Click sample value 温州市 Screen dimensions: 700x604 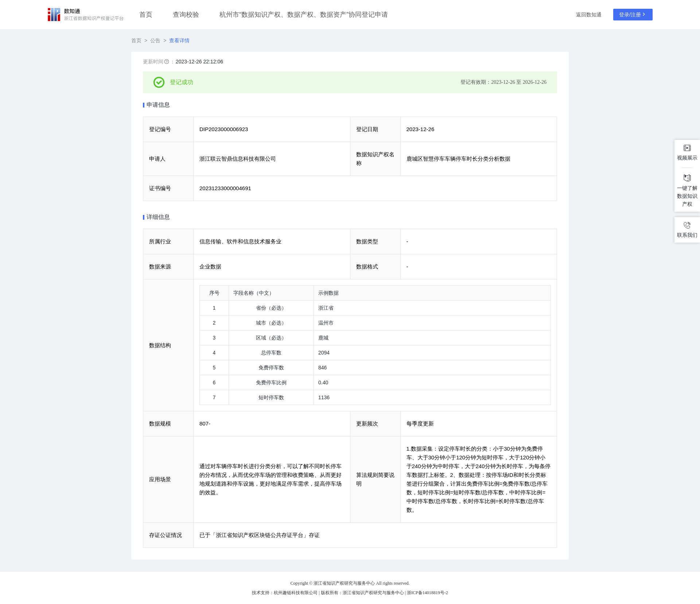click(326, 323)
